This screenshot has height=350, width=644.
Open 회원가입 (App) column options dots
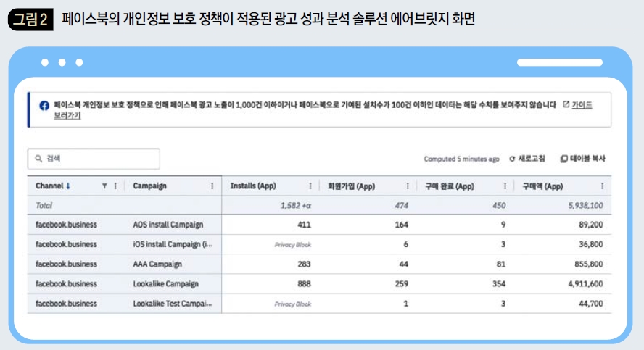coord(408,186)
